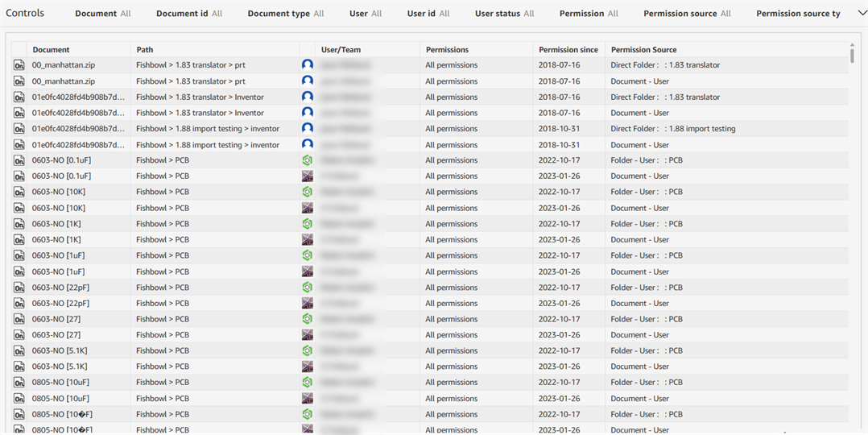The width and height of the screenshot is (868, 435).
Task: Sort by Permission since column header
Action: tap(568, 50)
